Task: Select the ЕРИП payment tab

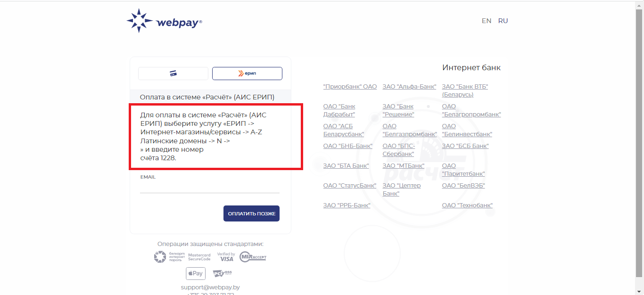Action: pos(247,74)
